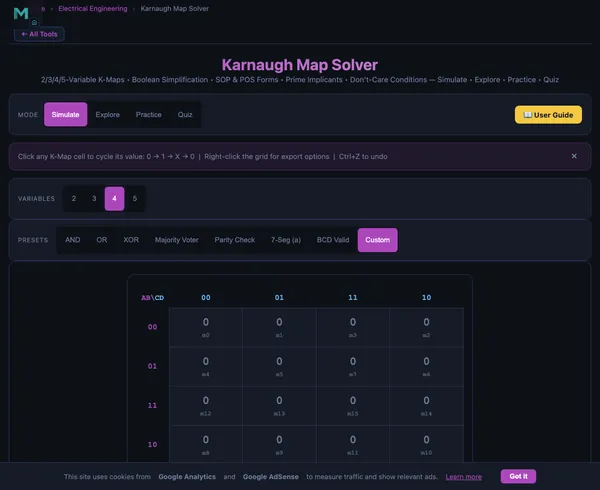The height and width of the screenshot is (490, 600).
Task: Toggle K-map cell m3
Action: coord(353,327)
